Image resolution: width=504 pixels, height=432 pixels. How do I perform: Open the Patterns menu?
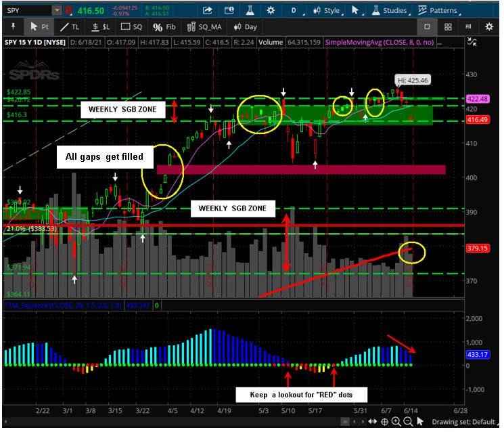tap(439, 10)
